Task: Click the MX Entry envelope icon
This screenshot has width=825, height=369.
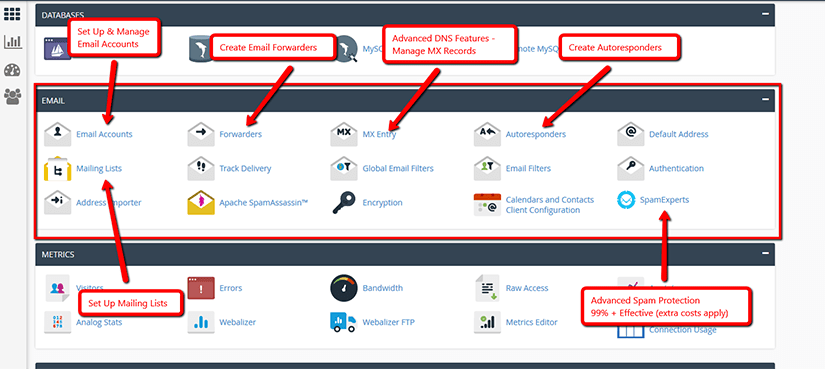Action: coord(344,134)
